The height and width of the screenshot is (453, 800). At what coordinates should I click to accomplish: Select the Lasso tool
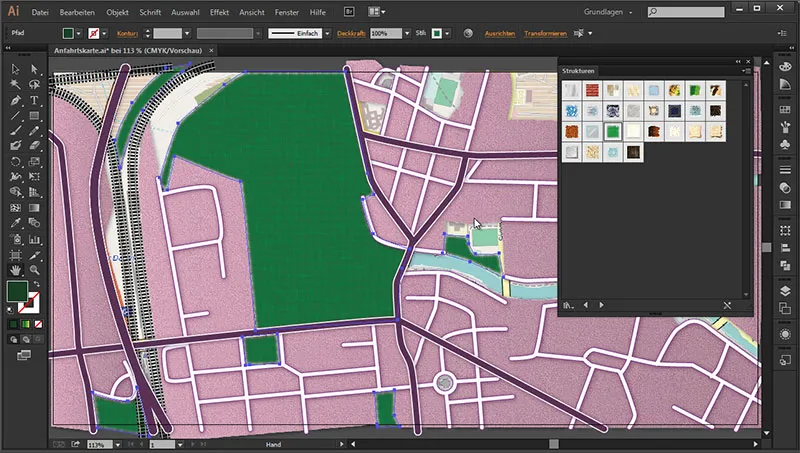tap(34, 84)
